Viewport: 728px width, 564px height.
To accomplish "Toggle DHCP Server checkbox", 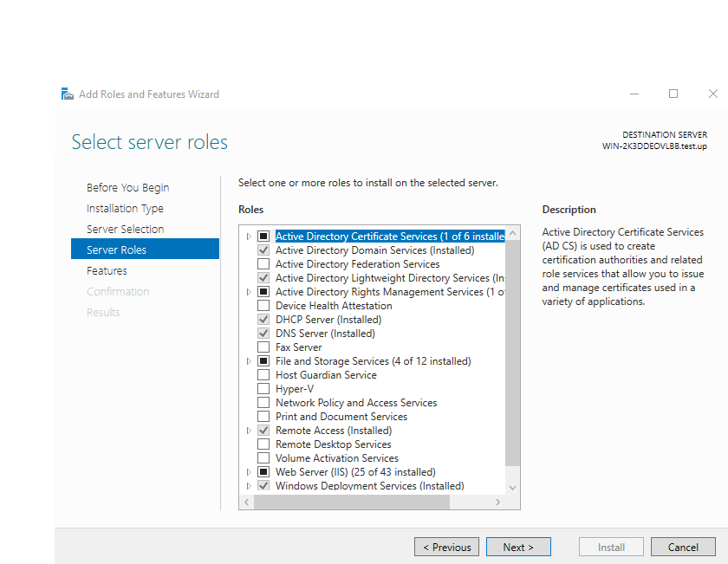I will point(263,320).
